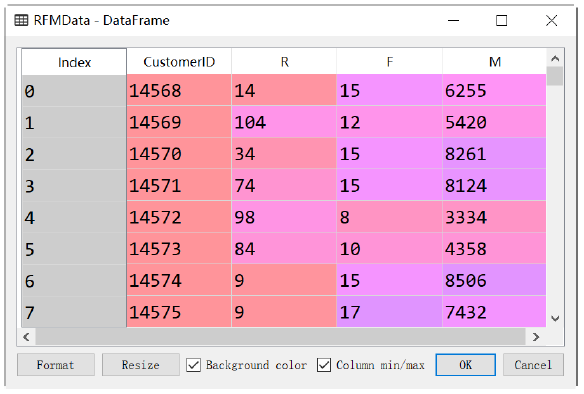Select the cell containing 8506
Viewport: 584px width, 394px height.
tap(494, 280)
